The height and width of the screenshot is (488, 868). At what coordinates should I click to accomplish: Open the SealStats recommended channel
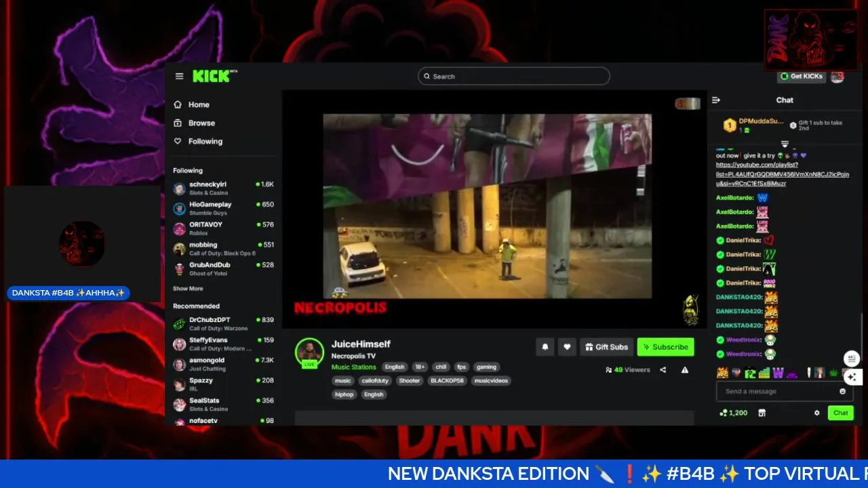[x=223, y=405]
